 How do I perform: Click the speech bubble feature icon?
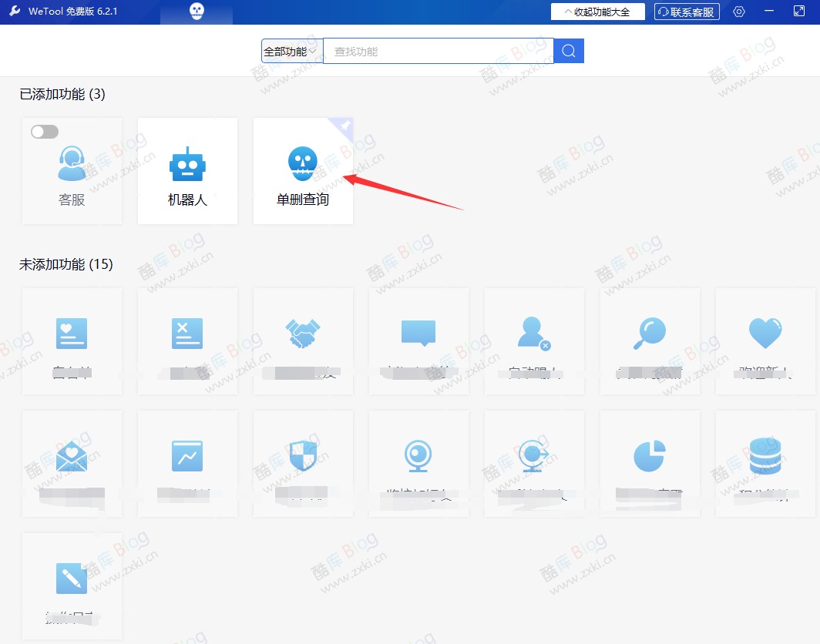pyautogui.click(x=418, y=333)
